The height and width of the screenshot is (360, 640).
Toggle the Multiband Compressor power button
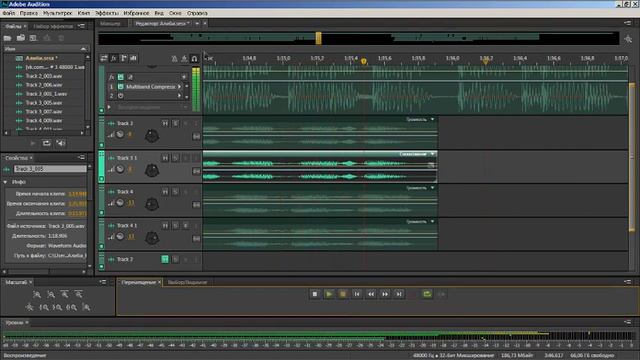pyautogui.click(x=121, y=87)
